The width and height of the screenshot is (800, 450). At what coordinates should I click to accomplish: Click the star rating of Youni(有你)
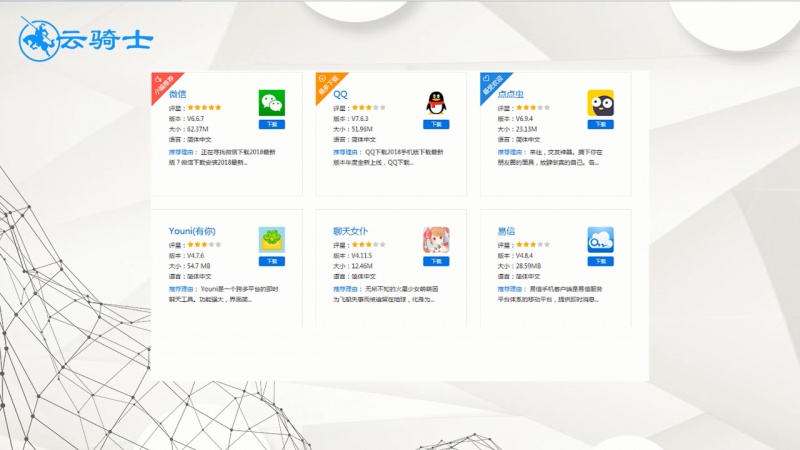(x=204, y=244)
